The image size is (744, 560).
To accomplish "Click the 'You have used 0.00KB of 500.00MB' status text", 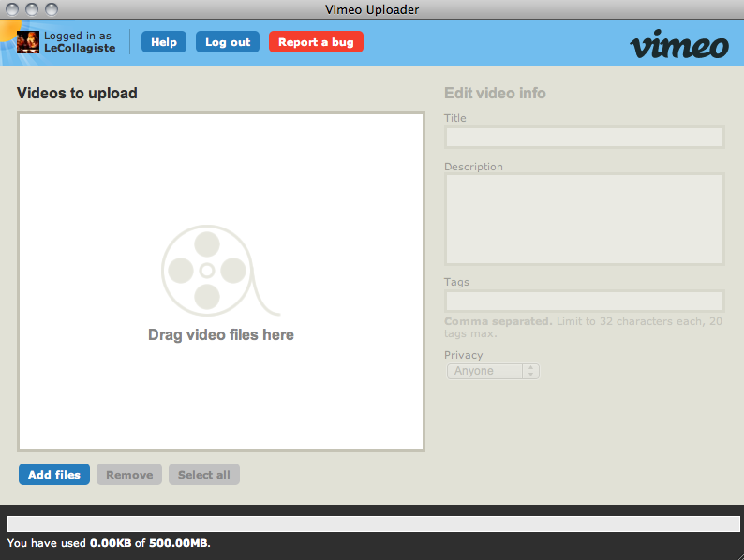I will [109, 543].
